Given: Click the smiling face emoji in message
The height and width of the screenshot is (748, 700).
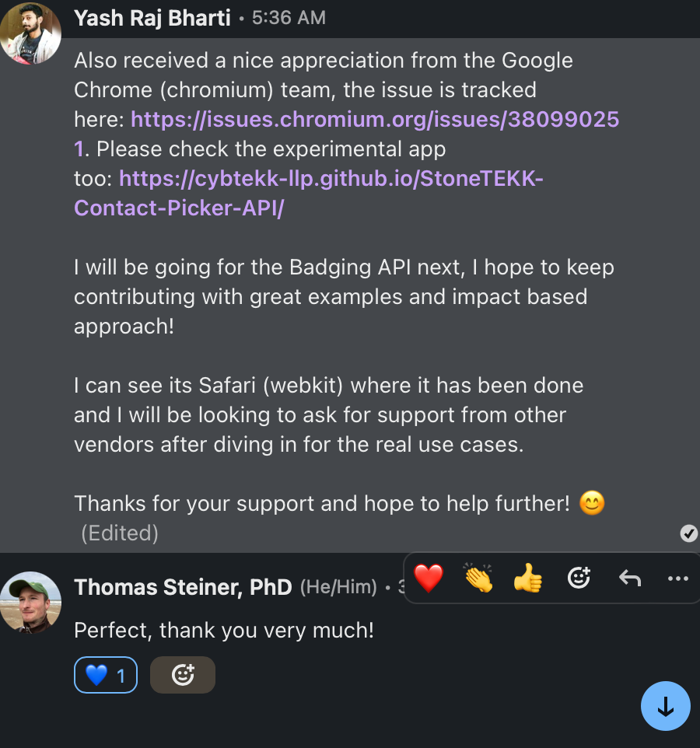Looking at the screenshot, I should (x=592, y=503).
